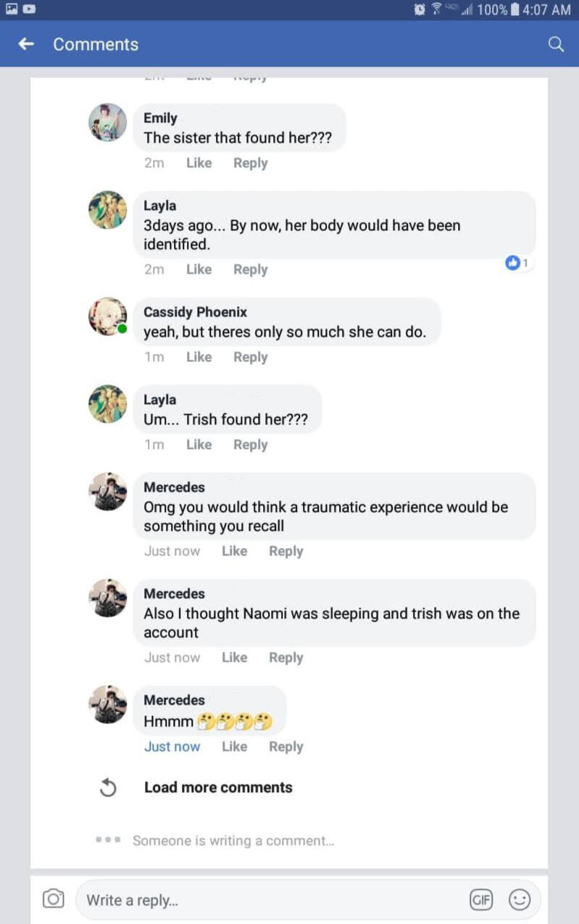Reply to Layla's "3days ago" comment
Image resolution: width=579 pixels, height=924 pixels.
coord(250,269)
